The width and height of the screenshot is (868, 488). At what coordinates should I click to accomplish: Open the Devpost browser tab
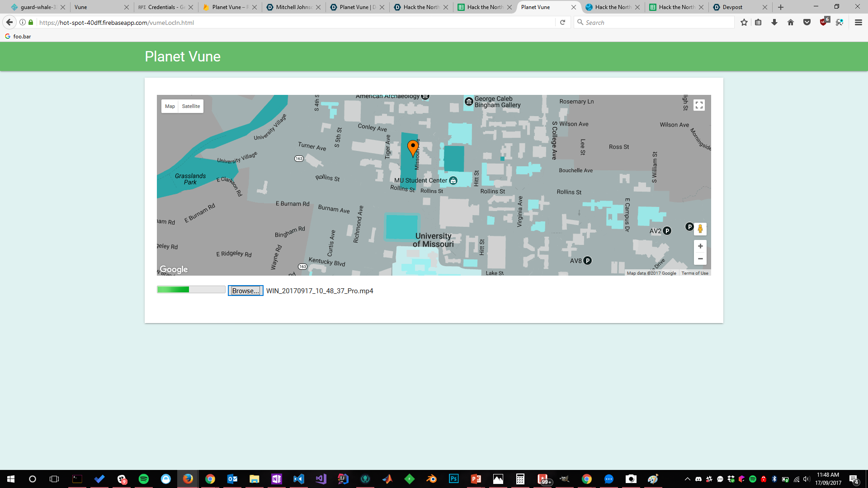[732, 7]
